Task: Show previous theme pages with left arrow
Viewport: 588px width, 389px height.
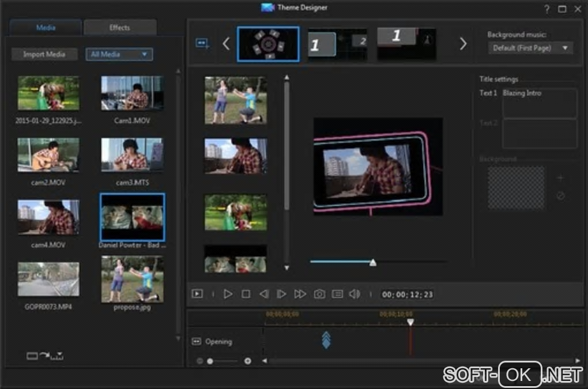Action: (x=226, y=44)
